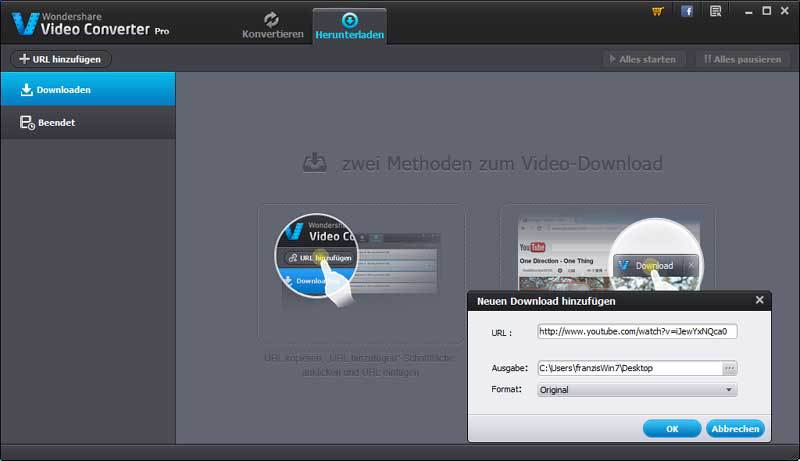Image resolution: width=800 pixels, height=461 pixels.
Task: Click Abbrechen to cancel the dialog
Action: pos(735,429)
